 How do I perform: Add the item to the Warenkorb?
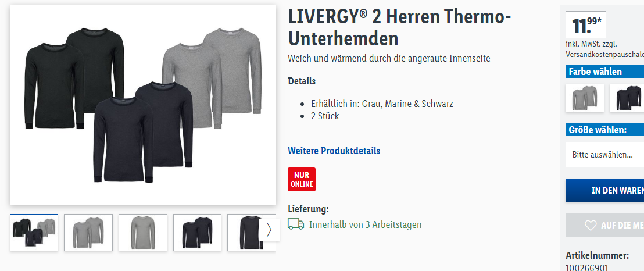coord(604,190)
